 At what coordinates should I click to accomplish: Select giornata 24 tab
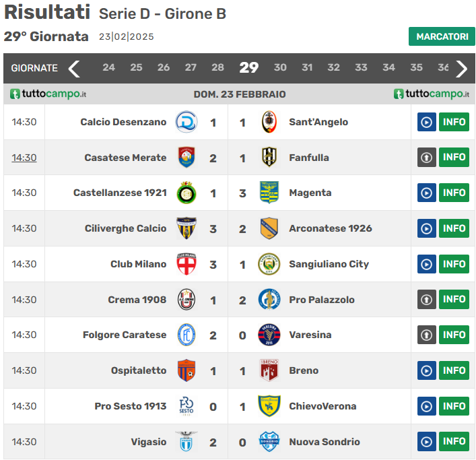click(x=108, y=67)
